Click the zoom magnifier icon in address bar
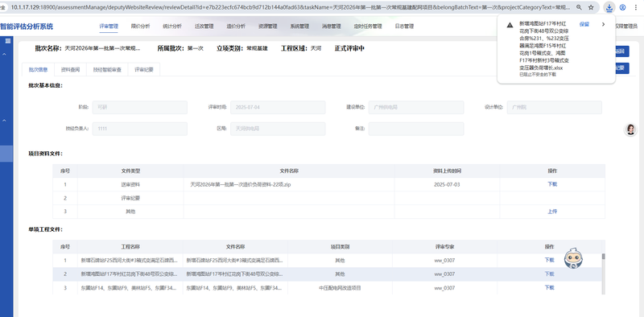This screenshot has width=644, height=317. tap(579, 7)
